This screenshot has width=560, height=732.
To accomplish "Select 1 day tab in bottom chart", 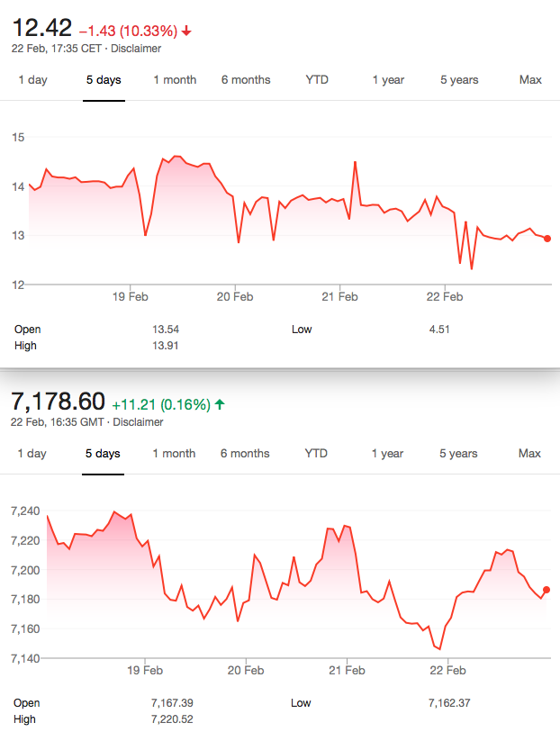I will (x=32, y=454).
